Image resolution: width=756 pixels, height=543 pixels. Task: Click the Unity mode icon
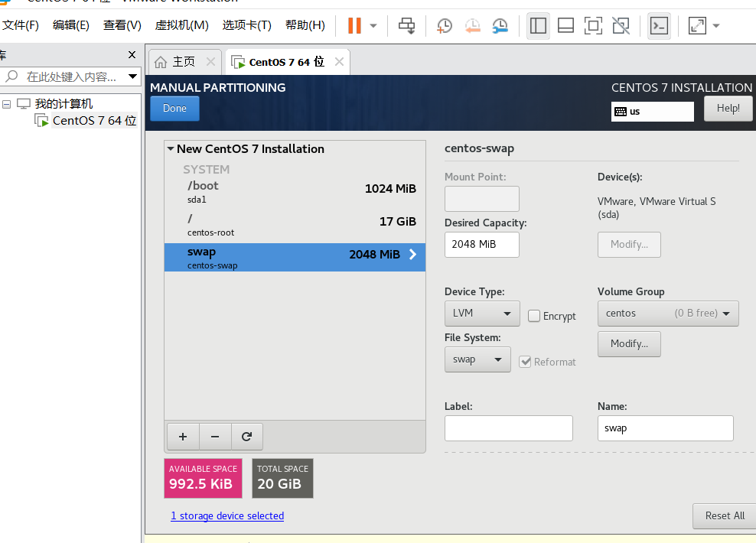click(x=621, y=25)
